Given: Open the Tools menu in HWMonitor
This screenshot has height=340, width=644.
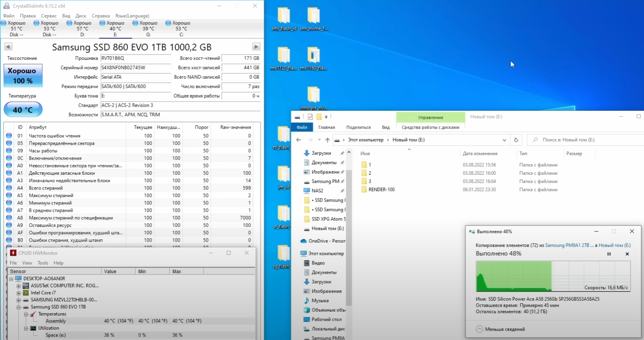Looking at the screenshot, I should [43, 263].
